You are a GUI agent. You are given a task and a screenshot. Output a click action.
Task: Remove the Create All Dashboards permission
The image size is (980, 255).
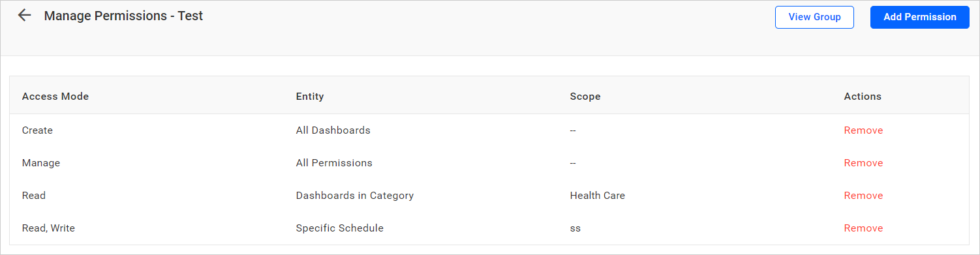tap(863, 130)
